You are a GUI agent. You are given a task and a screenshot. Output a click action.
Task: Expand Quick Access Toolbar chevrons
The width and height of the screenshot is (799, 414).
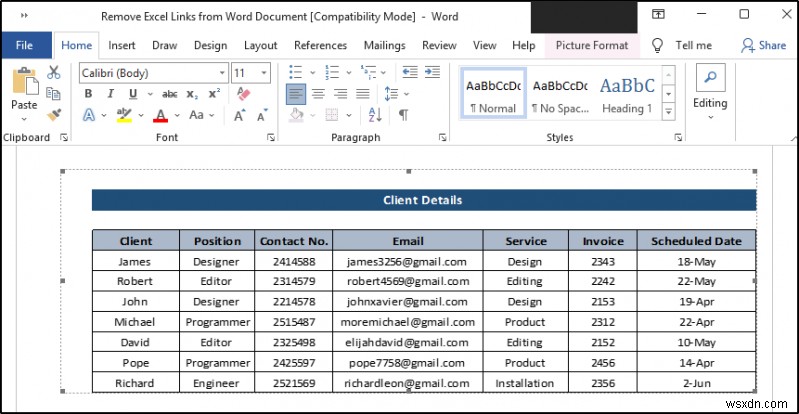(x=24, y=15)
